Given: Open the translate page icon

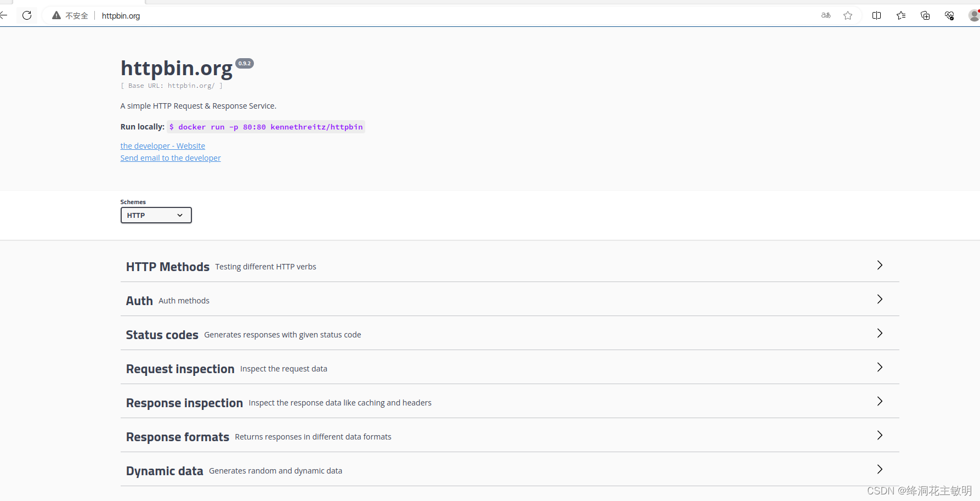Looking at the screenshot, I should point(826,15).
